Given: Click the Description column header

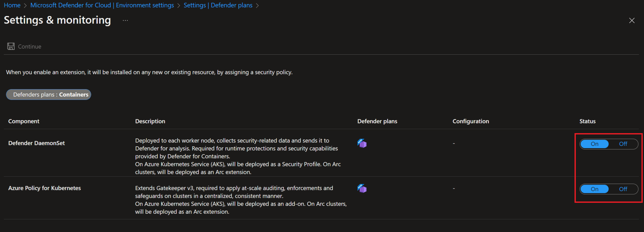Looking at the screenshot, I should point(150,121).
